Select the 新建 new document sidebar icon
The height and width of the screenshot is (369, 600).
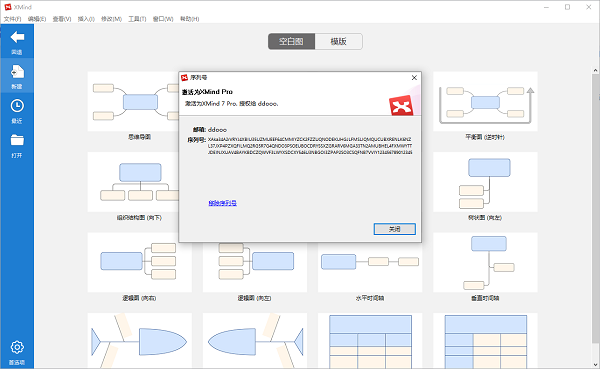17,72
